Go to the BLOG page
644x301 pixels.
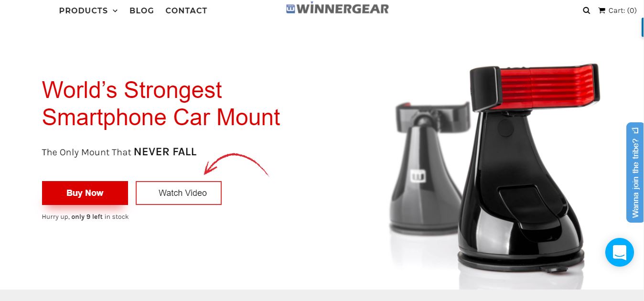tap(141, 11)
